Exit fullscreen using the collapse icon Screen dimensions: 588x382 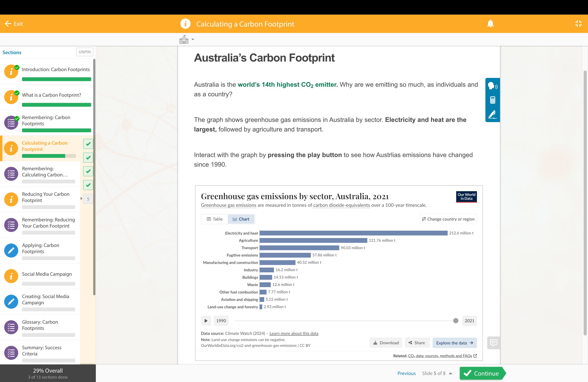[x=578, y=24]
